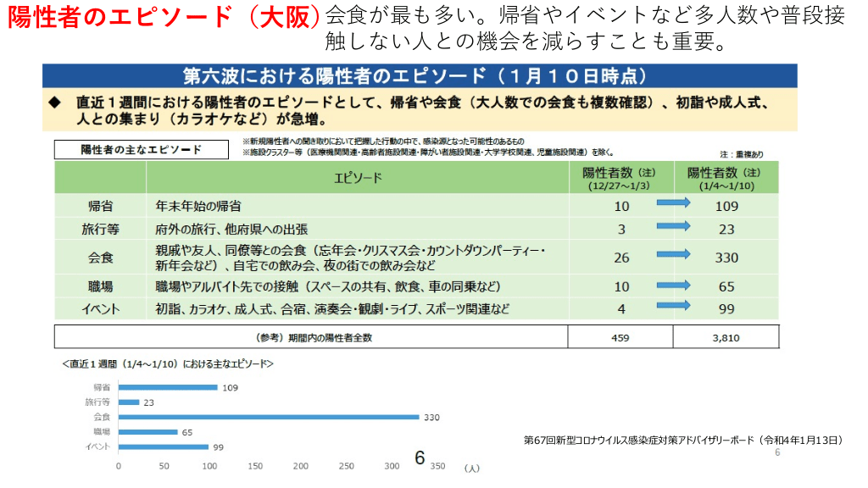Select the 陽性者数 (1/4～1/10) column header

(x=726, y=178)
